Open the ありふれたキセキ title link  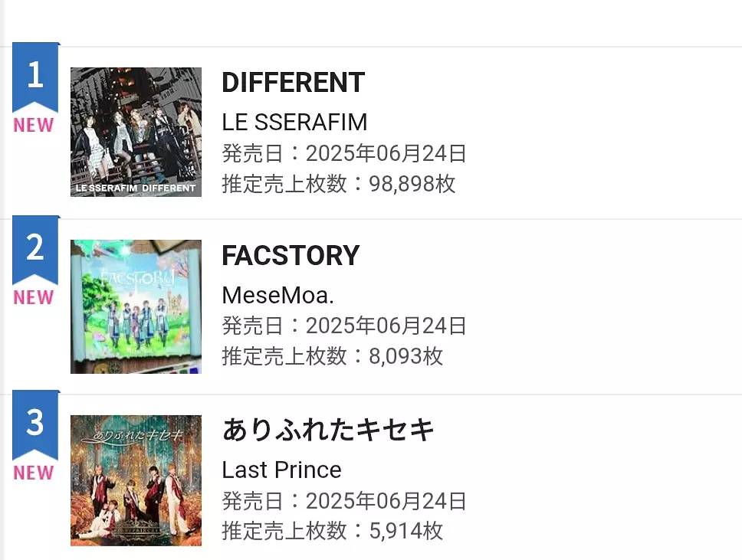tap(328, 430)
